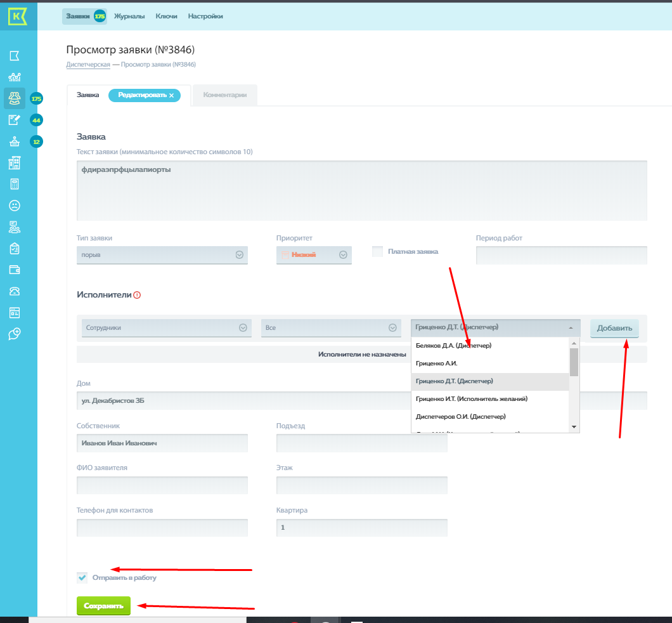Image resolution: width=672 pixels, height=623 pixels.
Task: Open the note-with-pencil sidebar icon
Action: pyautogui.click(x=15, y=120)
